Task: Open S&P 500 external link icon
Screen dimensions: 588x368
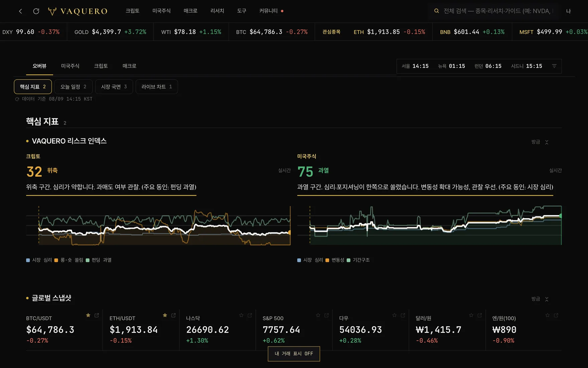Action: [x=327, y=315]
